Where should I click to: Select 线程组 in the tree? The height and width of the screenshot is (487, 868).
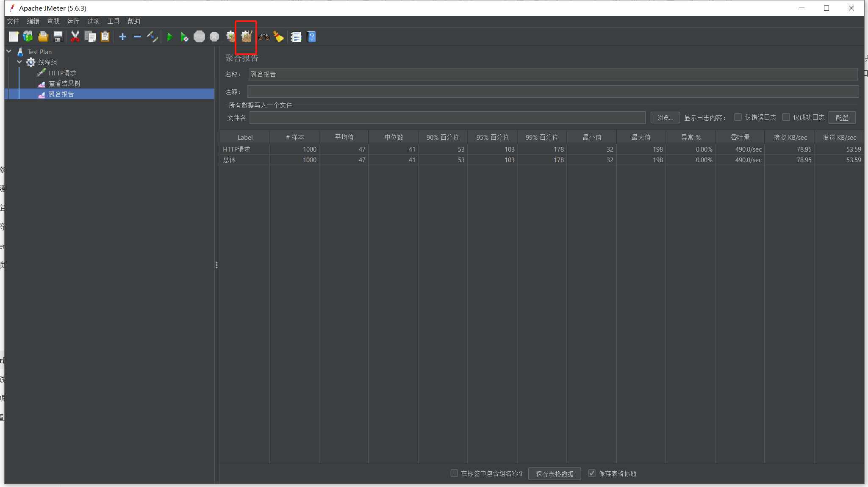point(47,62)
